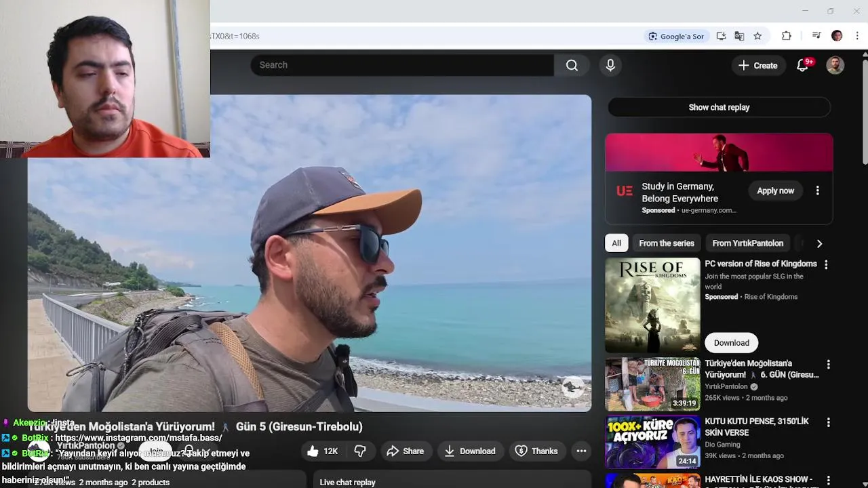The height and width of the screenshot is (488, 868).
Task: Share the video
Action: (x=406, y=451)
